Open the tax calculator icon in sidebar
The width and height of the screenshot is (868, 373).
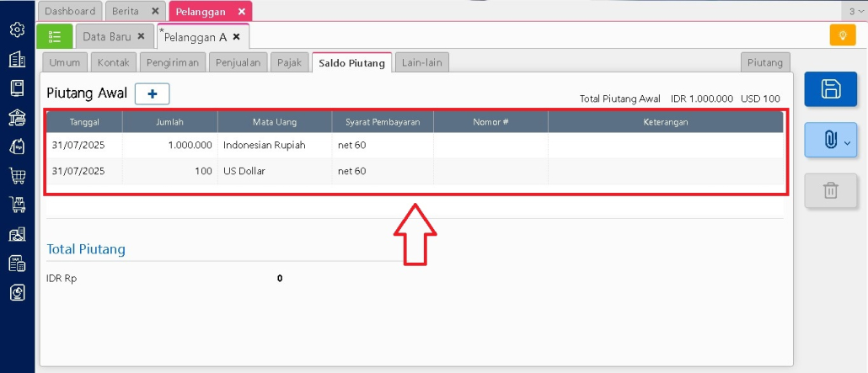(x=17, y=263)
